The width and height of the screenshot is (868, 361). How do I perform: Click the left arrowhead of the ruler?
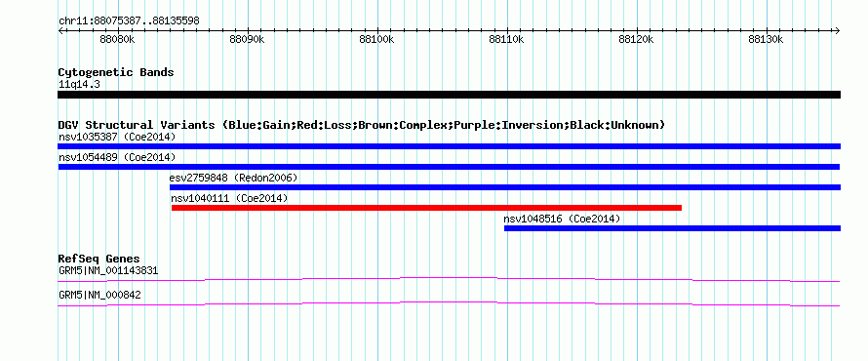pos(60,30)
